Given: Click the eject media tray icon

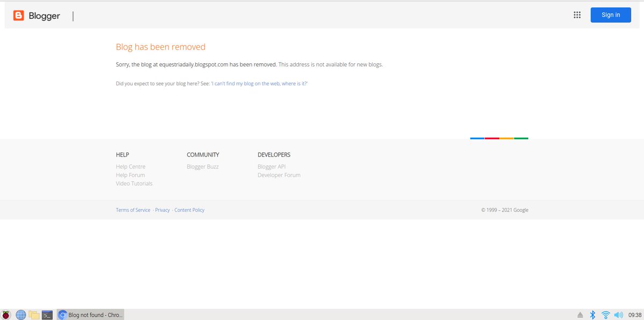Looking at the screenshot, I should pyautogui.click(x=580, y=315).
